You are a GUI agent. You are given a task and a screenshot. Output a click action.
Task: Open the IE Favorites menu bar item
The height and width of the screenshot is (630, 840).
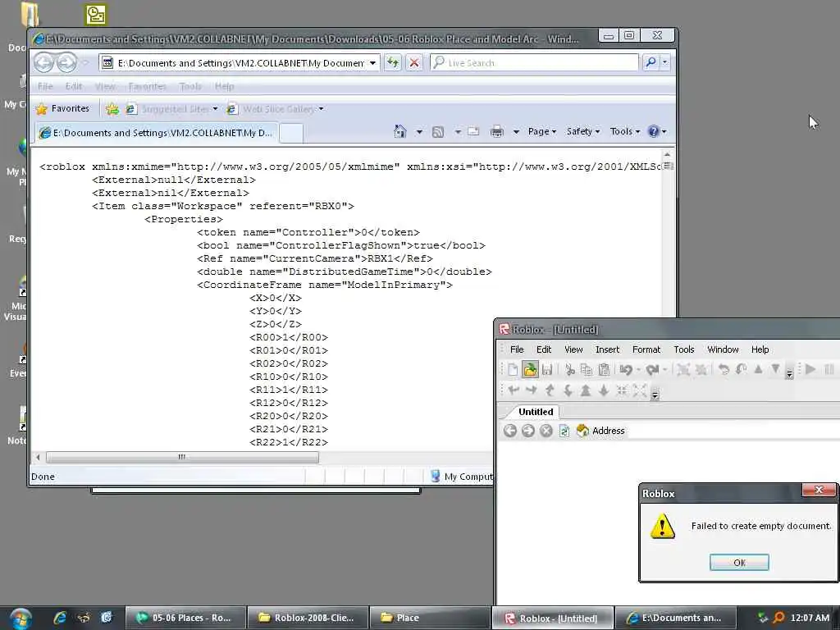click(148, 86)
